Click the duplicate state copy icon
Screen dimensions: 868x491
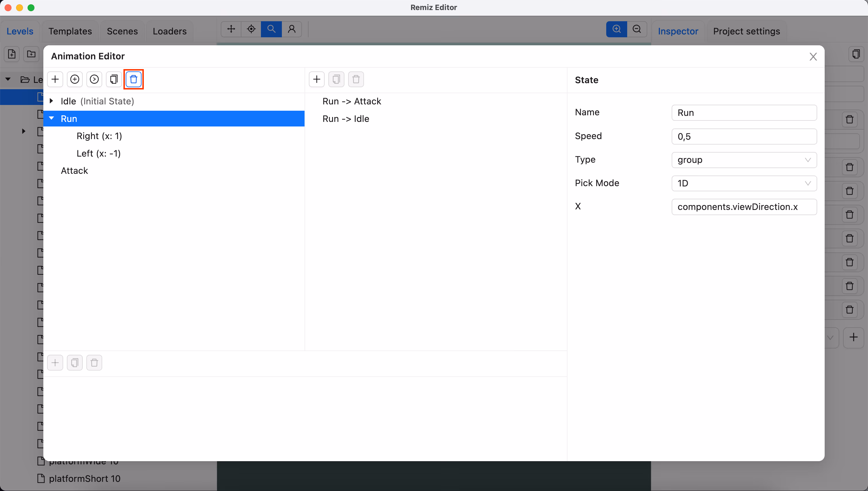(114, 79)
